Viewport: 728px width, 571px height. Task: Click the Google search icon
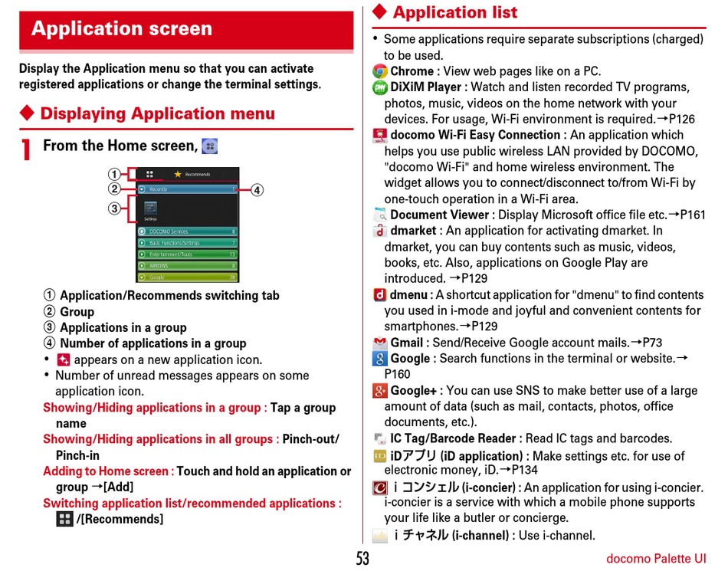coord(380,359)
